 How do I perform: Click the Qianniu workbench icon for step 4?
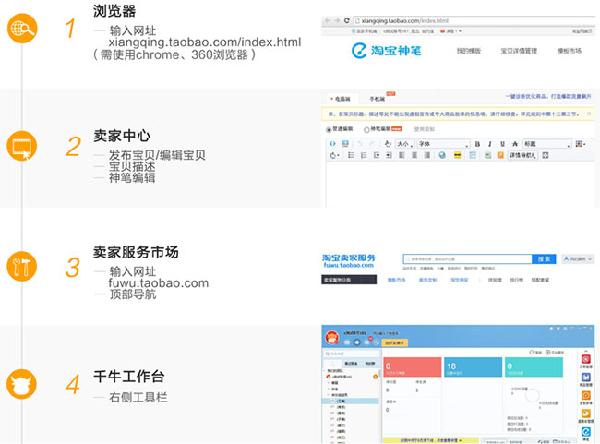click(x=22, y=383)
